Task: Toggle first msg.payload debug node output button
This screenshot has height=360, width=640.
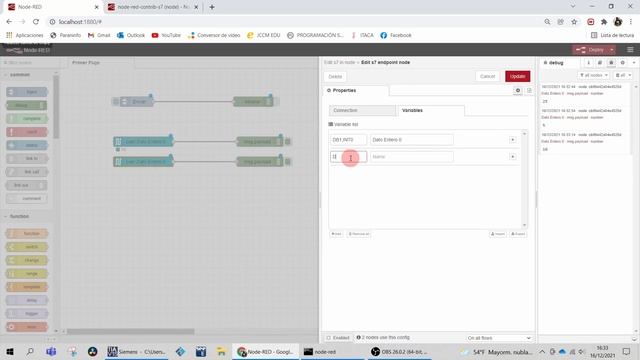Action: coord(288,142)
